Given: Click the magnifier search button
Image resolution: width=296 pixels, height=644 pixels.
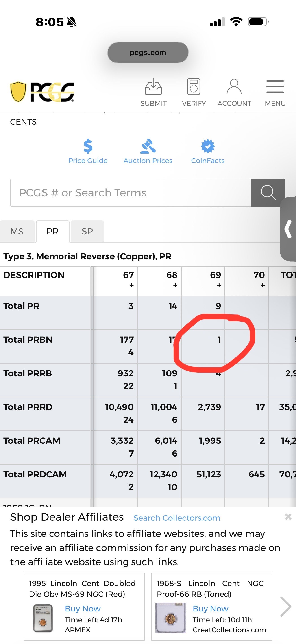Looking at the screenshot, I should point(268,192).
